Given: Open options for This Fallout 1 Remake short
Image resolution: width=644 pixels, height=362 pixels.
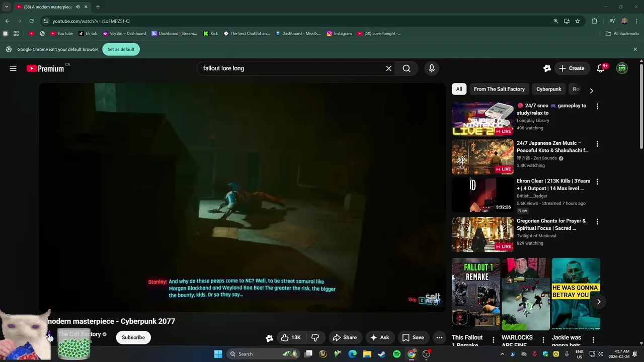Looking at the screenshot, I should (493, 340).
